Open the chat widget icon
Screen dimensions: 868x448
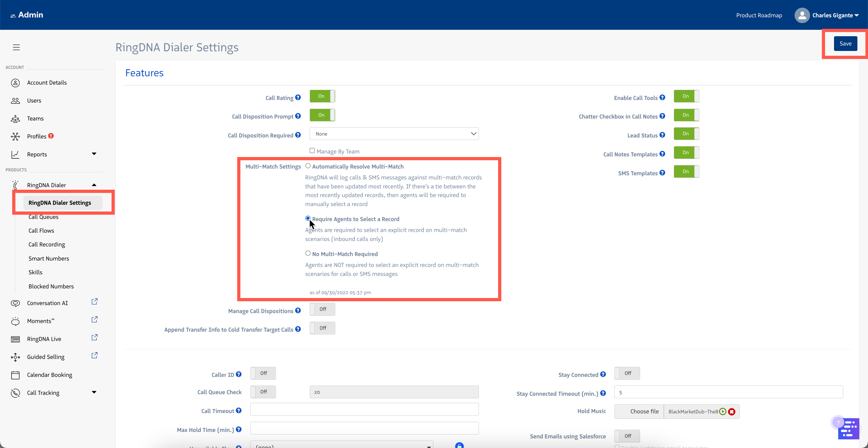pyautogui.click(x=848, y=428)
